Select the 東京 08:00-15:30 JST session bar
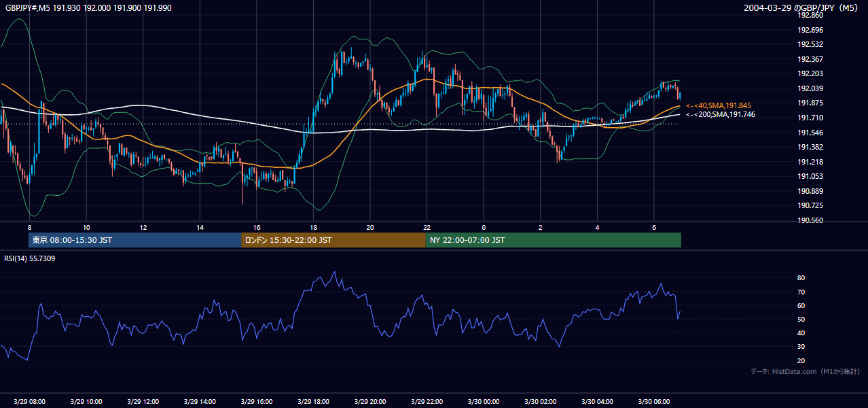The height and width of the screenshot is (408, 868). click(134, 240)
